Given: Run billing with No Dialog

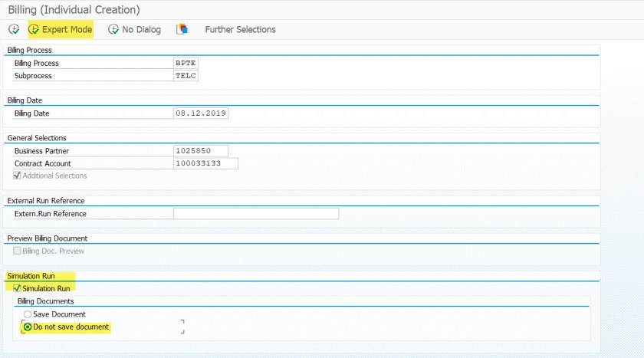Looking at the screenshot, I should point(134,29).
